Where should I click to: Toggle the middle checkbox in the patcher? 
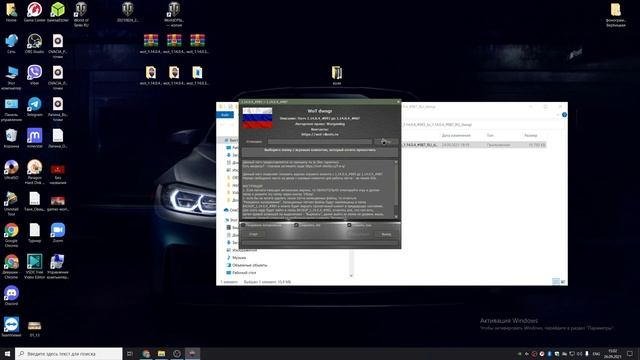click(x=296, y=225)
